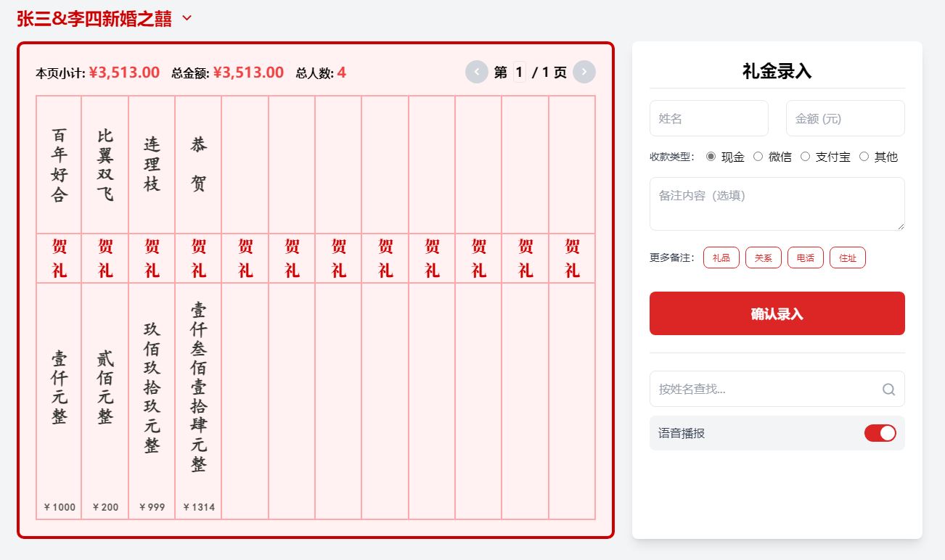945x560 pixels.
Task: Click the 按姓名查找 search box
Action: coord(766,390)
